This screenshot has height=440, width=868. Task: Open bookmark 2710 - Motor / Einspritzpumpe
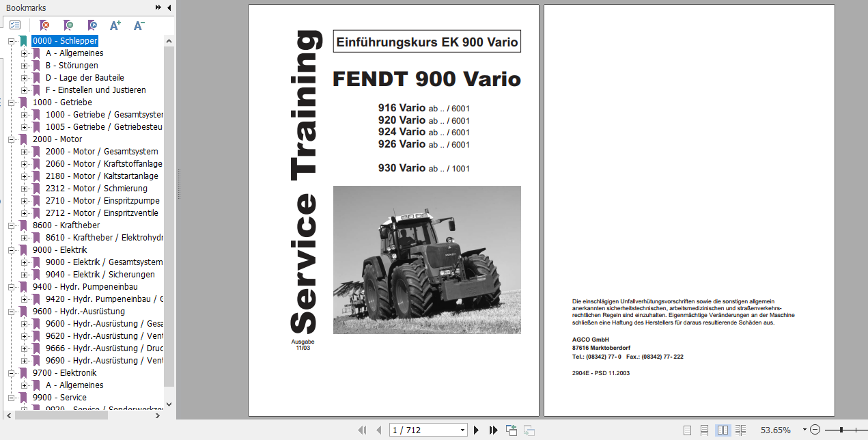[102, 201]
